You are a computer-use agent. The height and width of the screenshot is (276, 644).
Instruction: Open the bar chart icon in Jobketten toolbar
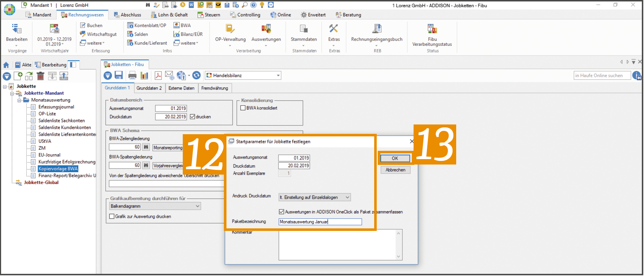point(144,75)
